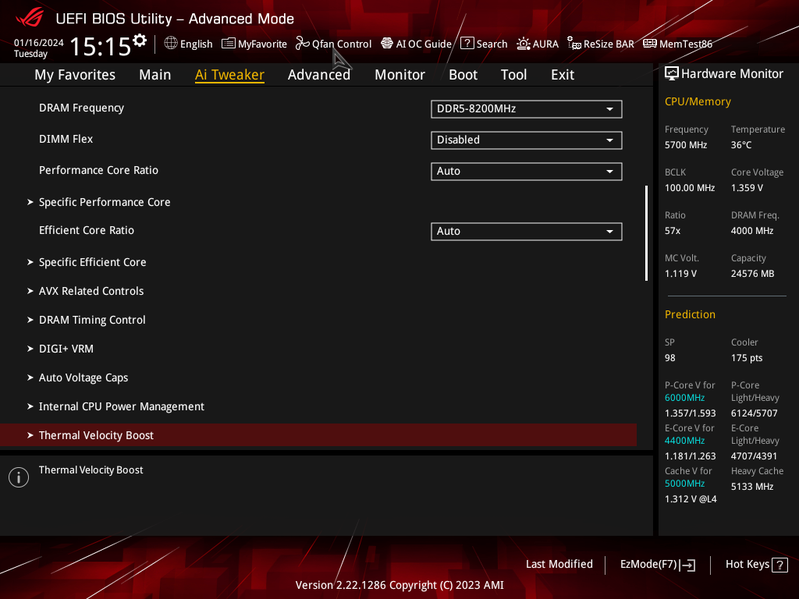Open Performance Core Ratio dropdown
799x599 pixels.
(x=526, y=171)
